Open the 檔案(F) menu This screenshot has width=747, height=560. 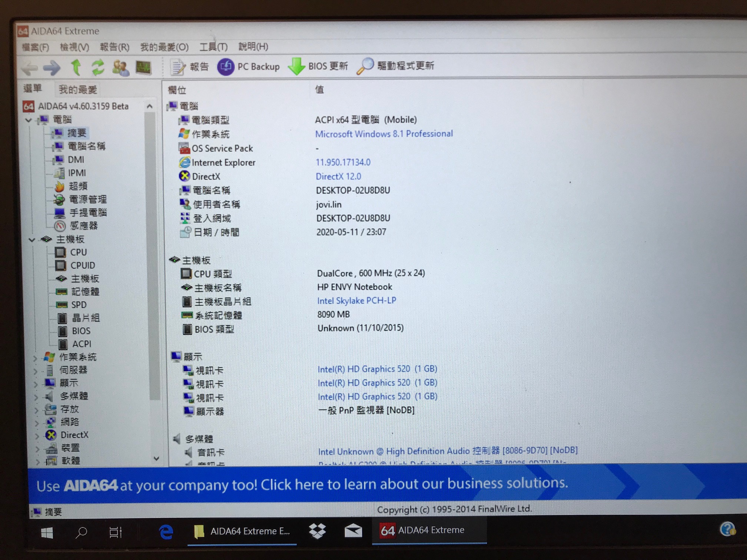[x=36, y=47]
